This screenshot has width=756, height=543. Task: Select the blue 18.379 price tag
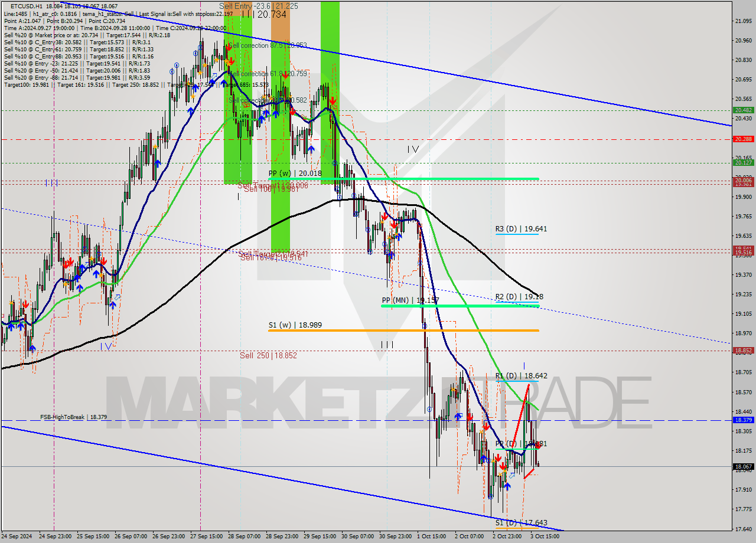point(743,420)
